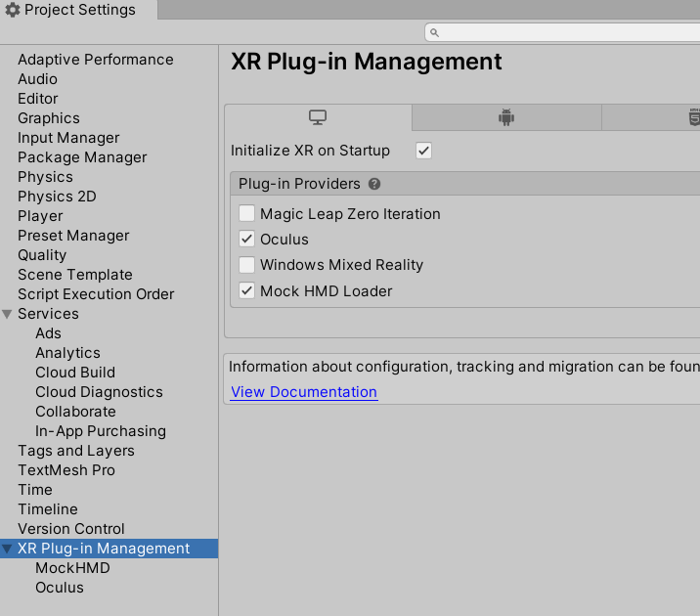Select the Project Settings window tab

click(78, 10)
